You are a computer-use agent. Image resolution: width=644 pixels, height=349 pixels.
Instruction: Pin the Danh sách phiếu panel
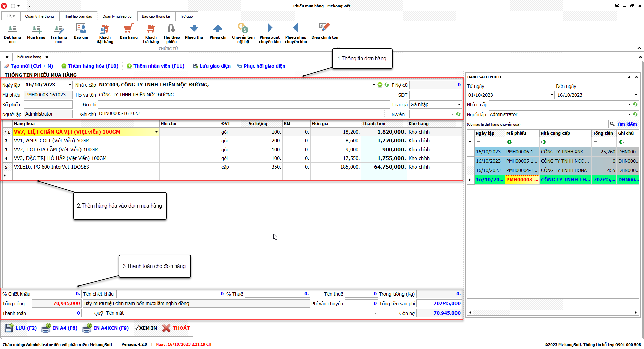coord(629,77)
